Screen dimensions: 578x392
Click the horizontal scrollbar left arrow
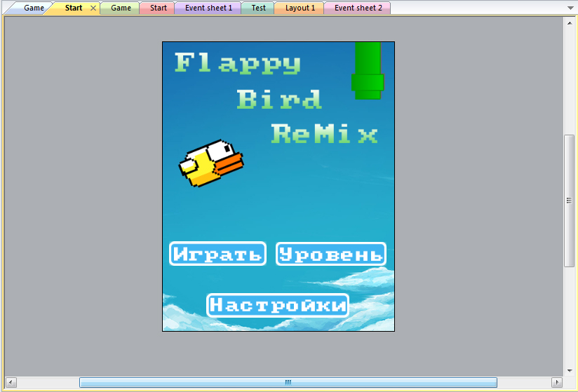coord(11,382)
